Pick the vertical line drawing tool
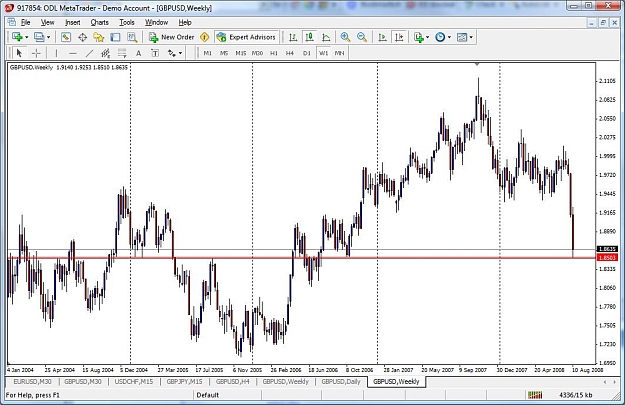This screenshot has height=405, width=625. tap(56, 53)
